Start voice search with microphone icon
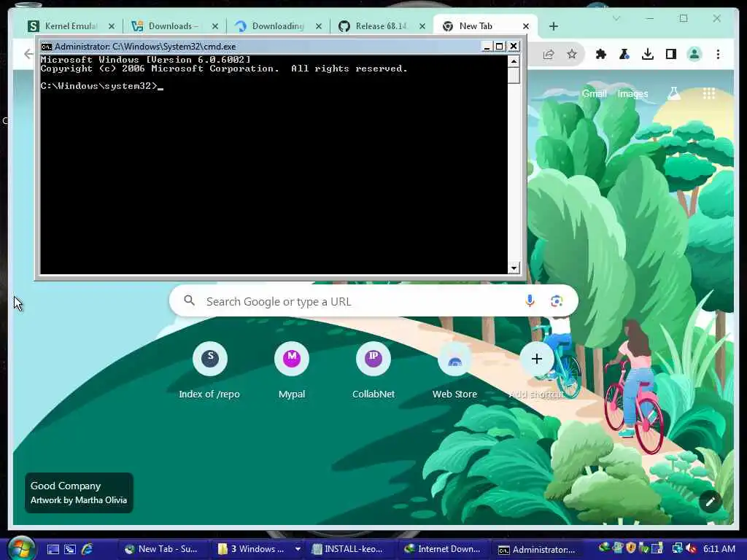The height and width of the screenshot is (560, 747). pyautogui.click(x=530, y=301)
